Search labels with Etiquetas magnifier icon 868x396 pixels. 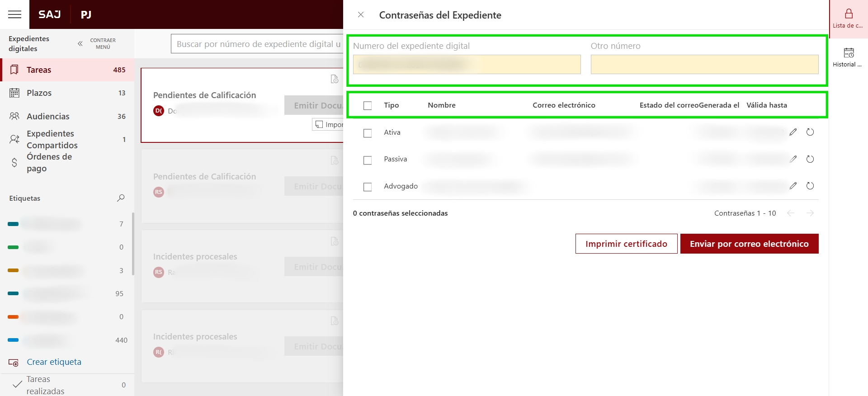click(x=121, y=198)
